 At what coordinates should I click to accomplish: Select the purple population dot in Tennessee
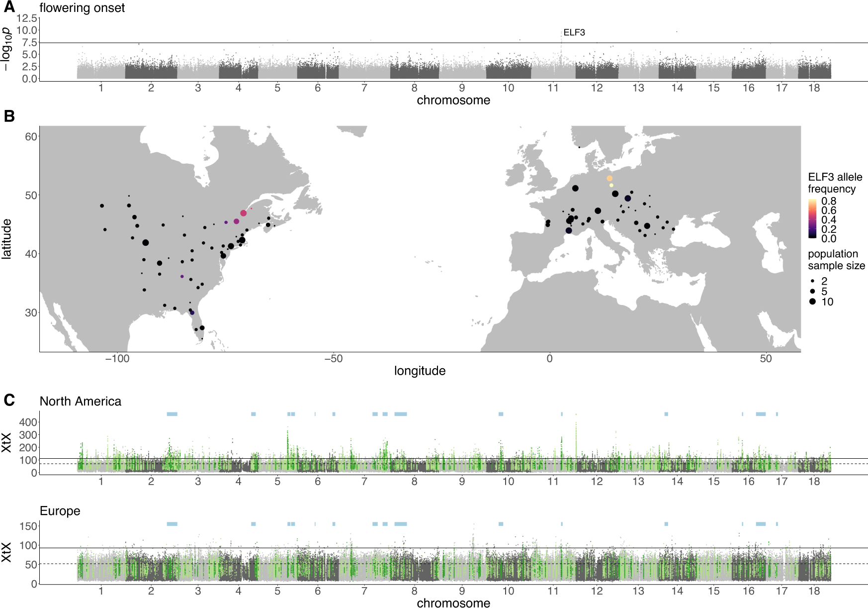(x=182, y=276)
